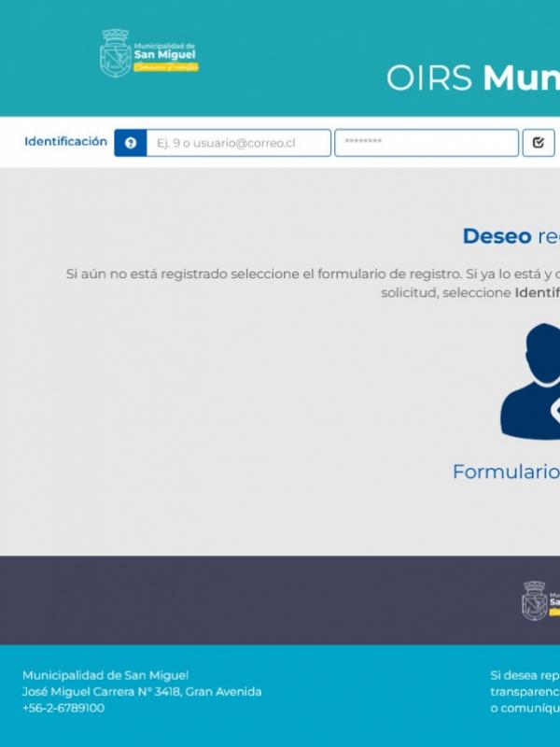The width and height of the screenshot is (560, 747).
Task: Open the Formulario registration link
Action: pyautogui.click(x=506, y=472)
